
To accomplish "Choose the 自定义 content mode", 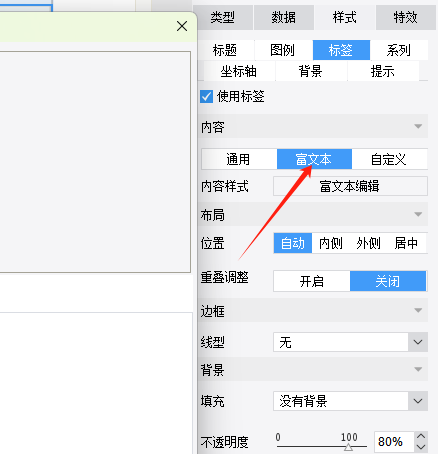I will pos(389,159).
